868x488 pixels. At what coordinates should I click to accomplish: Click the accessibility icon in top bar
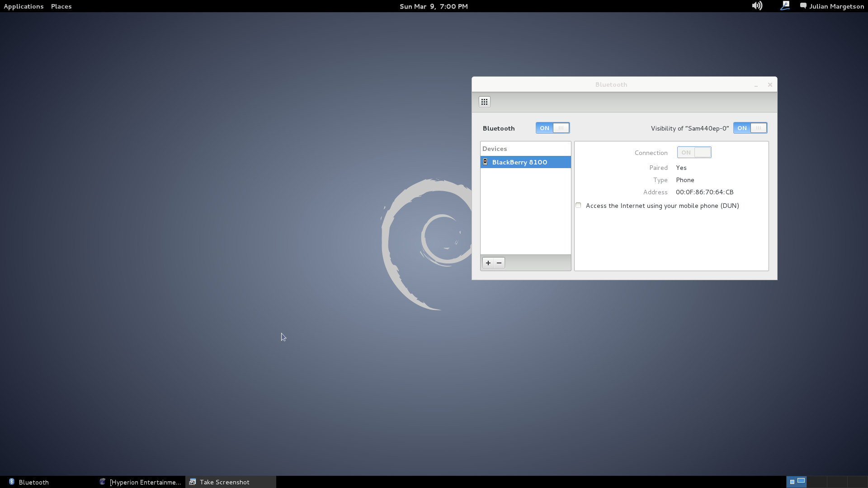[x=785, y=6]
